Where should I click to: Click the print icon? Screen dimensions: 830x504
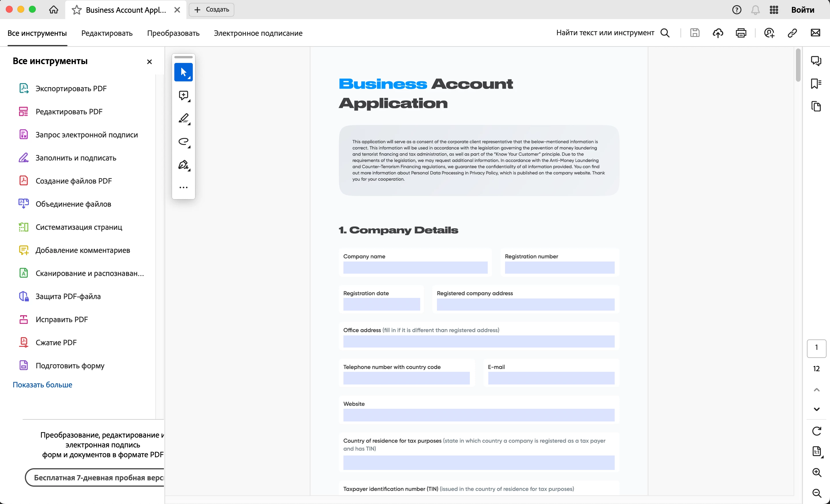(x=741, y=33)
